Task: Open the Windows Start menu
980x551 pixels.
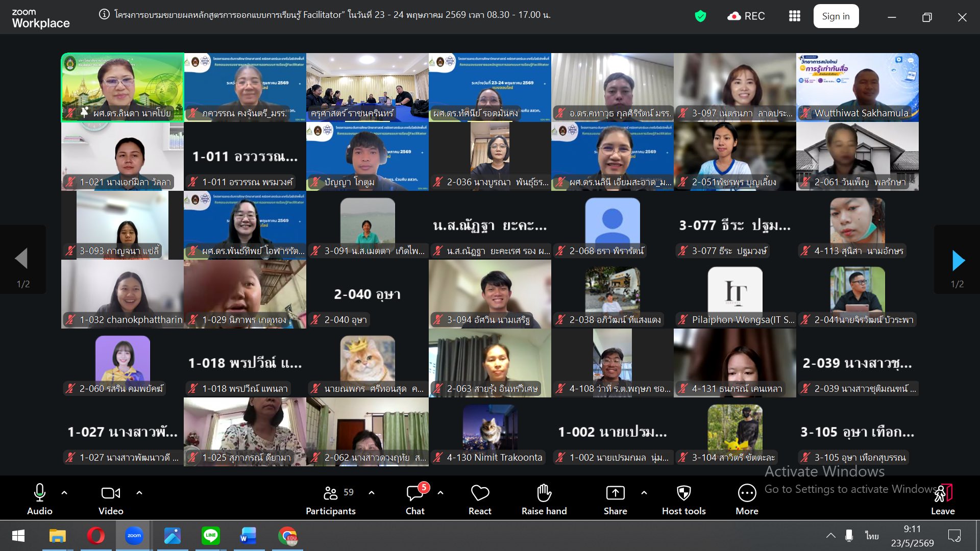Action: (x=18, y=536)
